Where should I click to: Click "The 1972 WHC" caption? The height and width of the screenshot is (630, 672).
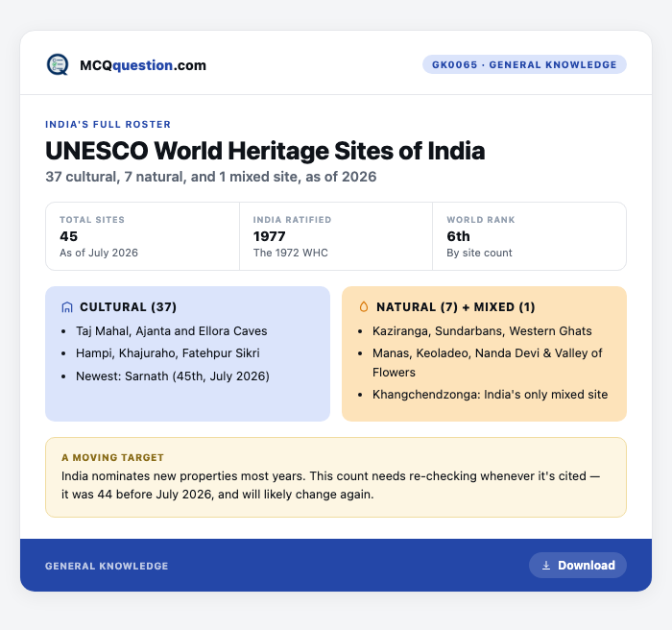pyautogui.click(x=291, y=253)
